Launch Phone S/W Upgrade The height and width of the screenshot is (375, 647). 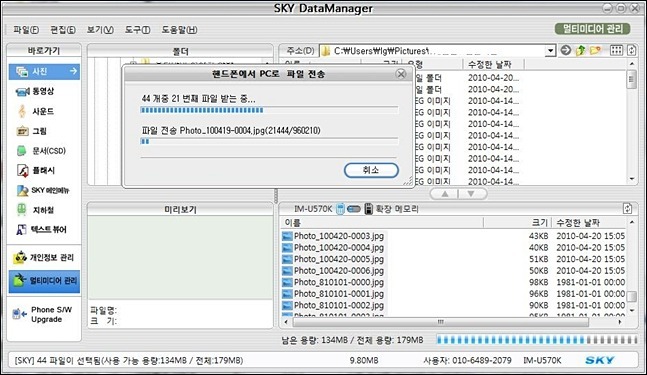[43, 314]
